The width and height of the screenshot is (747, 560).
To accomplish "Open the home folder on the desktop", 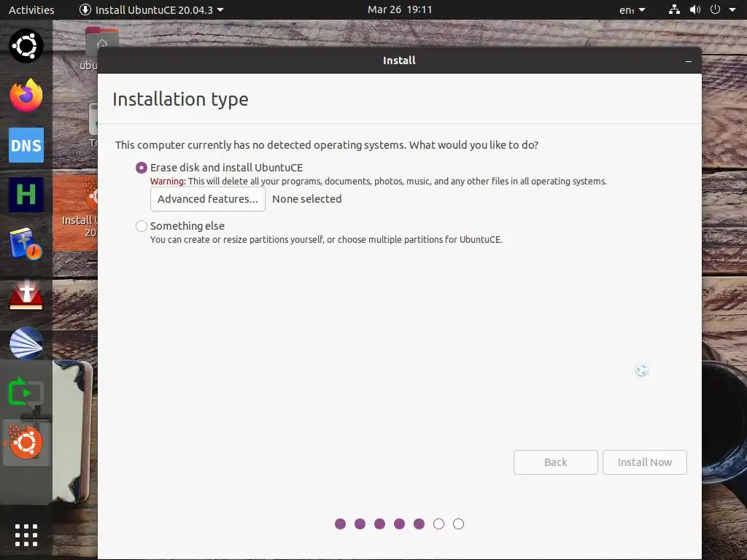I will [102, 43].
